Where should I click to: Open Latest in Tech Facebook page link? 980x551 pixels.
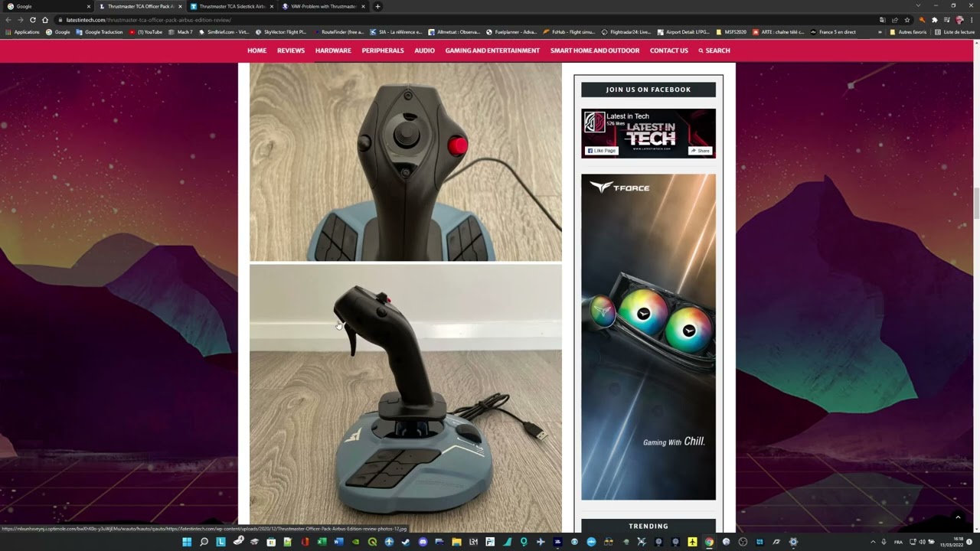pos(628,116)
